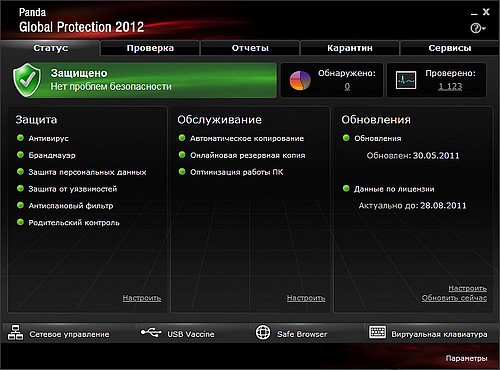Click the Автоматическое копирование status dot
500x370 pixels.
click(x=182, y=138)
